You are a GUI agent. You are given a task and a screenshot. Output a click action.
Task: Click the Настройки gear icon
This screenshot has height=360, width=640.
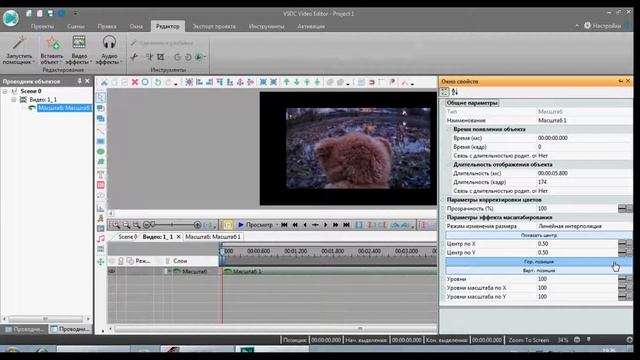click(x=587, y=25)
